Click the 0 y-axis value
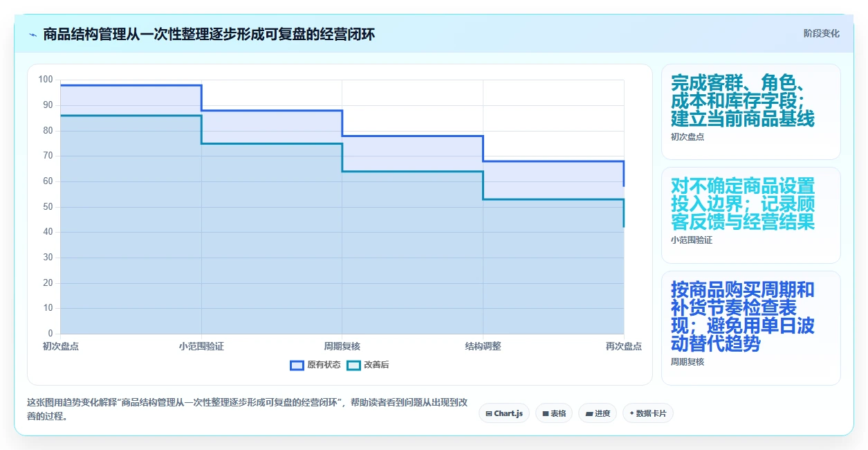 pyautogui.click(x=50, y=334)
